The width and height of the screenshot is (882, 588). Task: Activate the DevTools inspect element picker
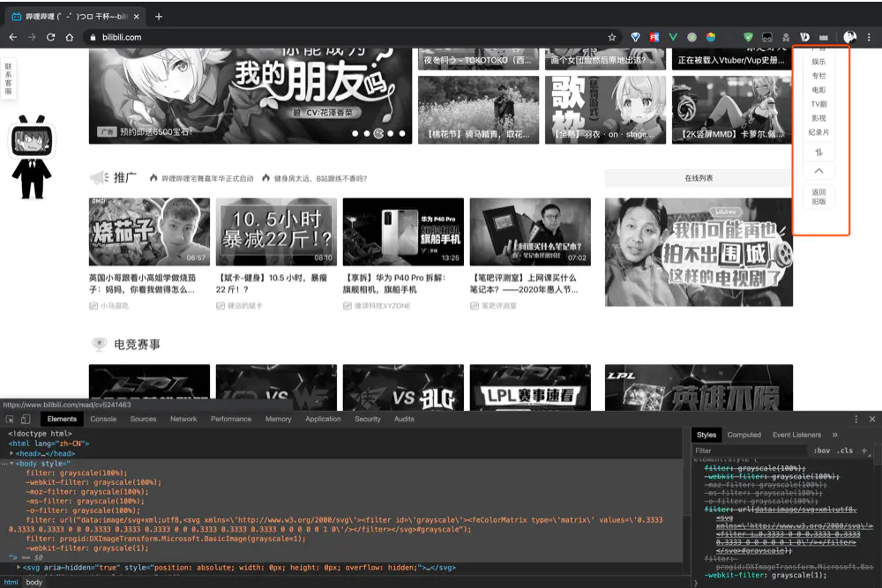pyautogui.click(x=10, y=420)
